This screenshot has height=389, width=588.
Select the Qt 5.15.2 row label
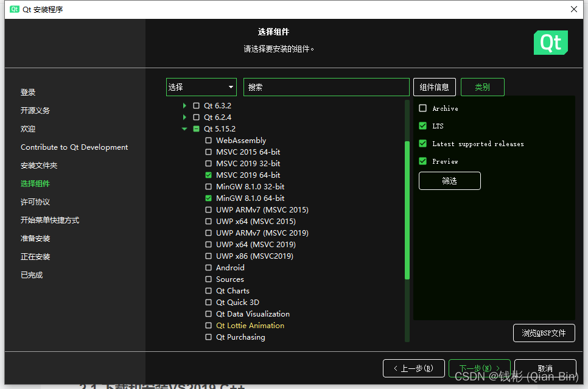tap(220, 129)
